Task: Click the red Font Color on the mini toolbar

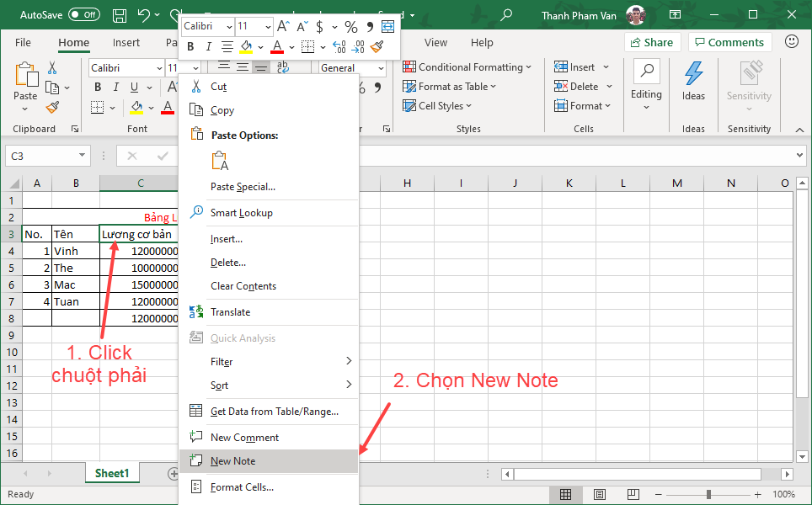Action: [x=277, y=47]
